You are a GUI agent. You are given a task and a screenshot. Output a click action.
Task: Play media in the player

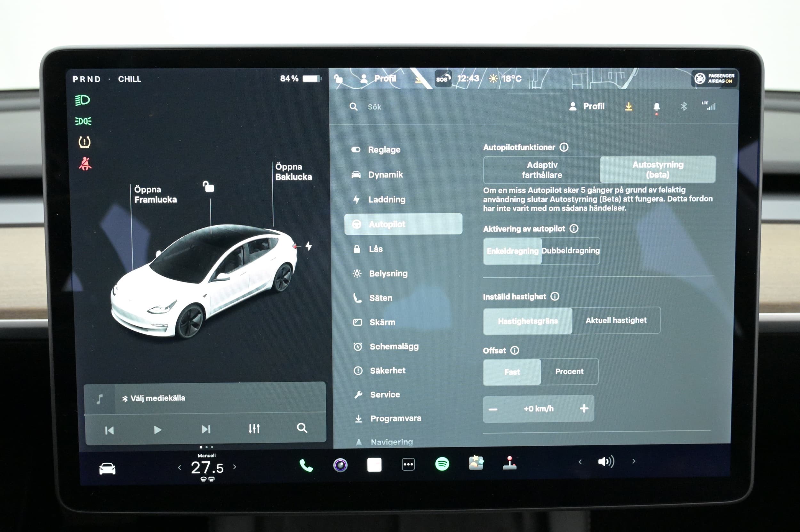pyautogui.click(x=157, y=430)
